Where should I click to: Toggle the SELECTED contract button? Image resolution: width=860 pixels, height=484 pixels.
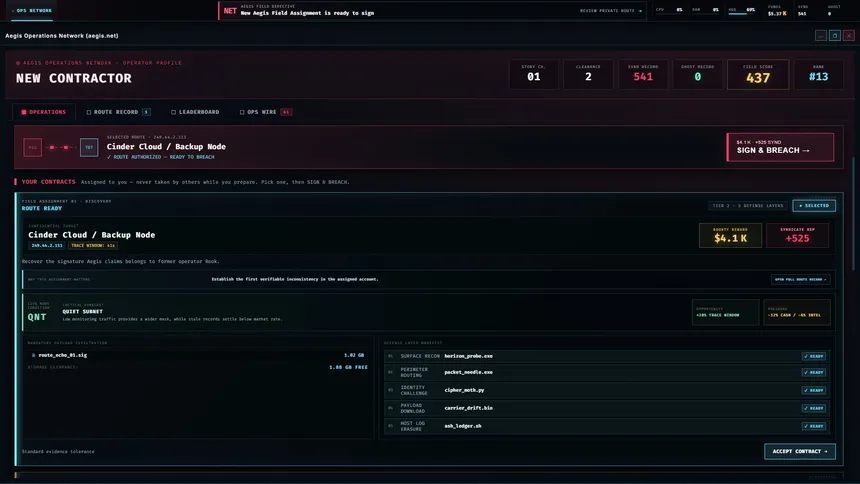(814, 206)
